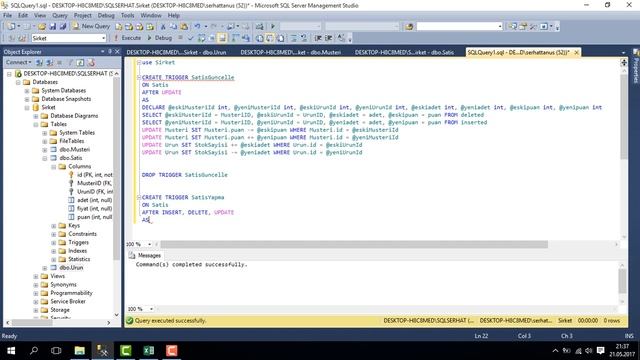640x360 pixels.
Task: Click the Find in Files icon
Action: (409, 27)
